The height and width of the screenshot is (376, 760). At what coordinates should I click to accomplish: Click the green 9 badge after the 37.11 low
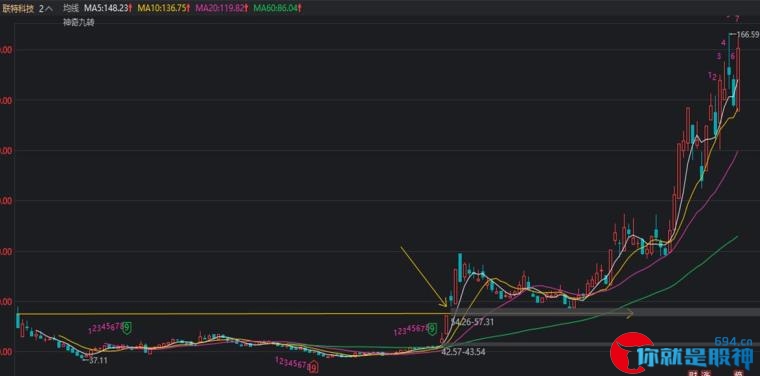(127, 328)
